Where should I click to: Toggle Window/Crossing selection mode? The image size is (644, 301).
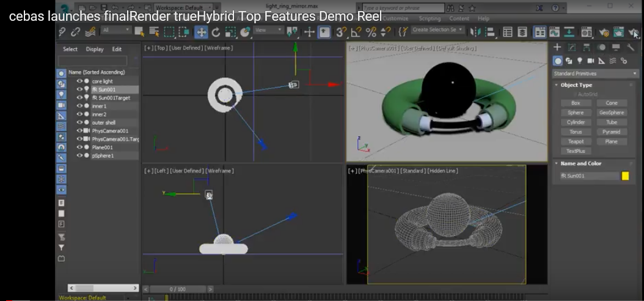183,32
